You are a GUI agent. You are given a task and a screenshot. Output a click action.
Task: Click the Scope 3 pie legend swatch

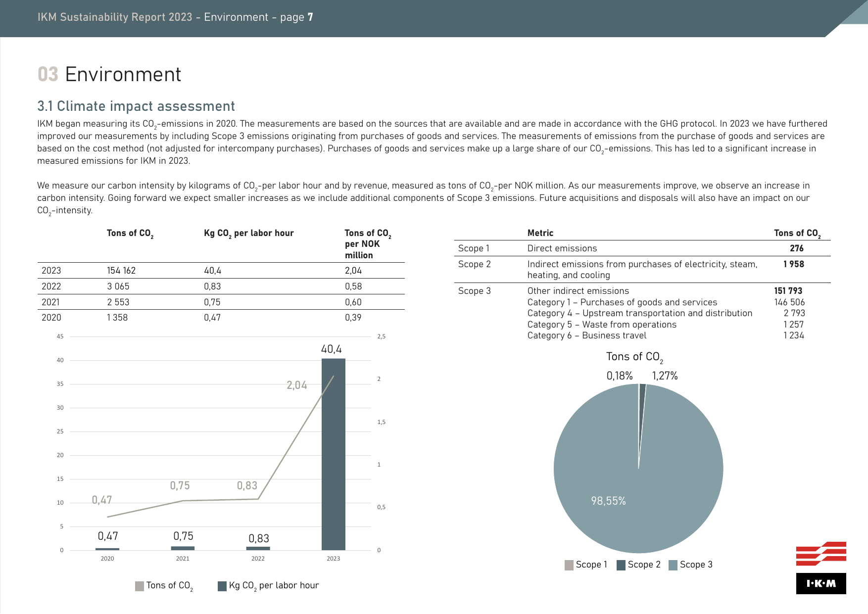(x=673, y=565)
